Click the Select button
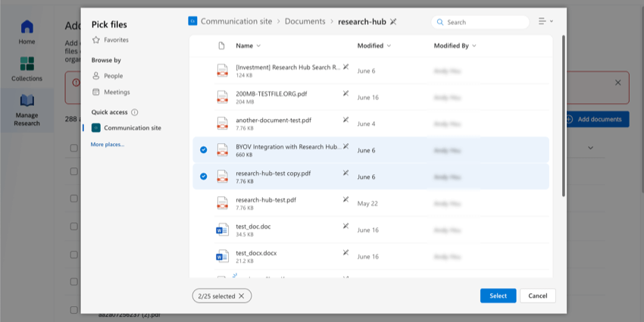Image resolution: width=644 pixels, height=322 pixels. point(498,295)
